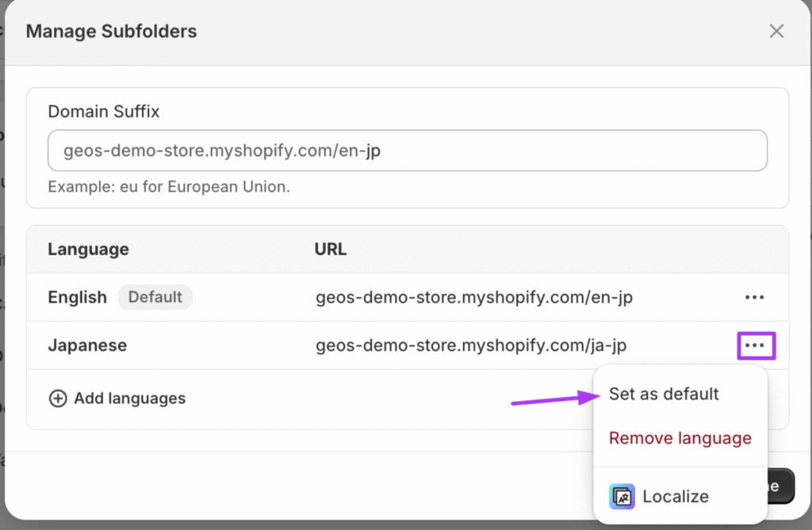Viewport: 812px width, 530px height.
Task: Click the Manage Subfolders title
Action: tap(111, 31)
